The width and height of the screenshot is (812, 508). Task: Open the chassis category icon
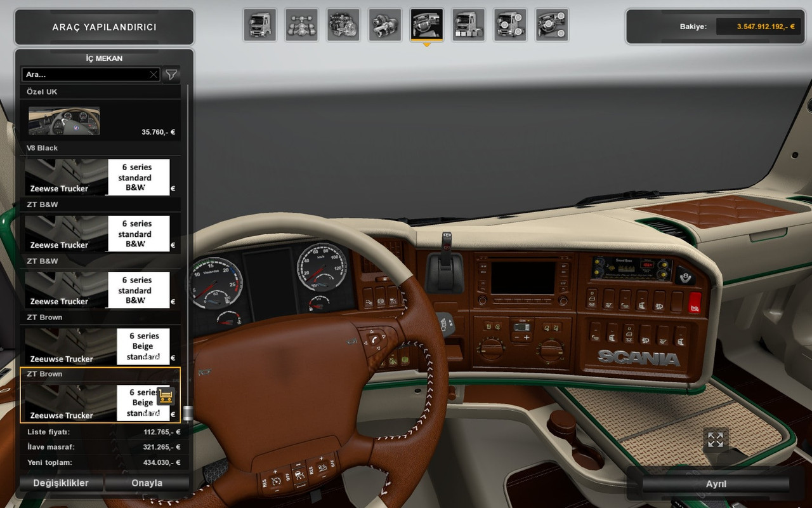tap(301, 25)
